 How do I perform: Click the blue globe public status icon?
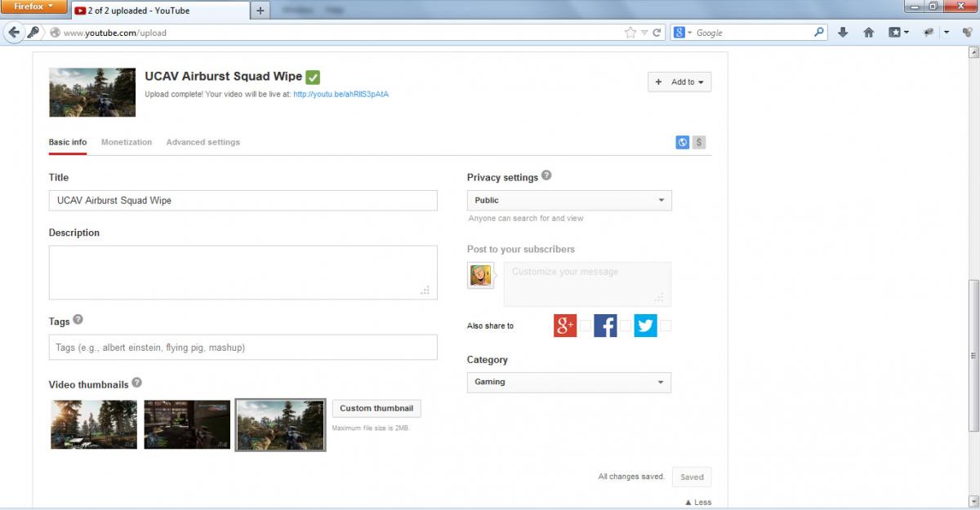[x=683, y=142]
